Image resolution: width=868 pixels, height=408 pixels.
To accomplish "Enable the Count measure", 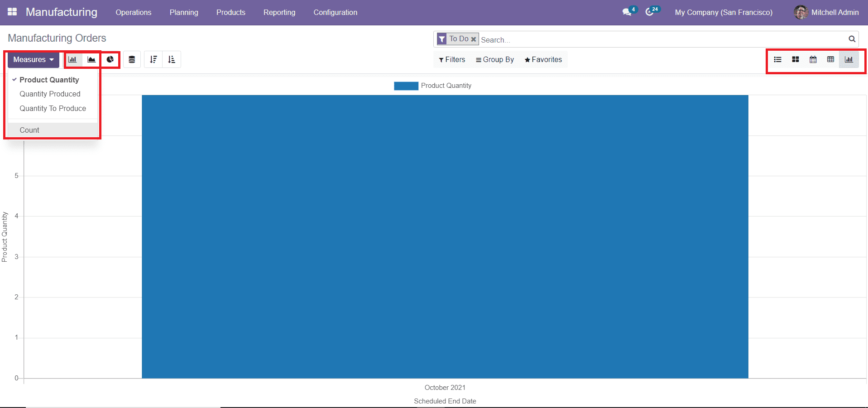I will (x=29, y=130).
